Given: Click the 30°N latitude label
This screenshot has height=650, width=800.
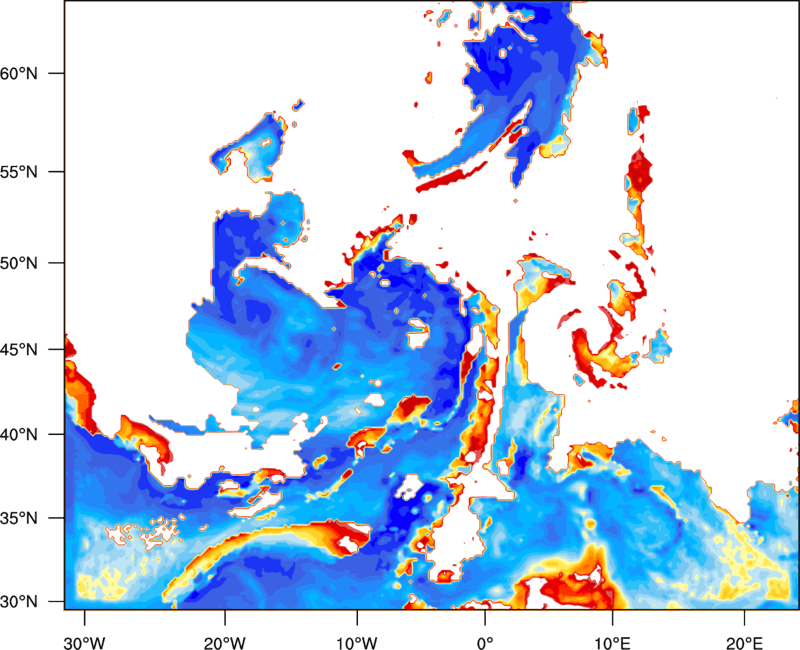Looking at the screenshot, I should pos(19,602).
